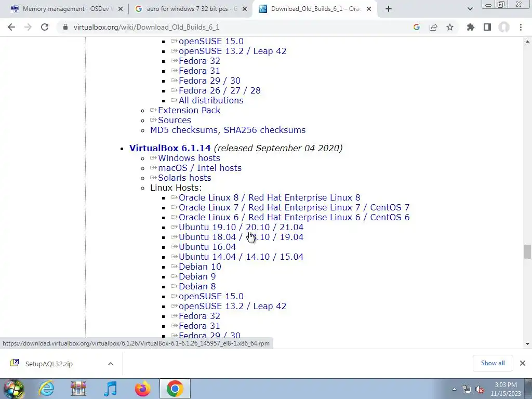Go back to the previous page

click(x=11, y=27)
